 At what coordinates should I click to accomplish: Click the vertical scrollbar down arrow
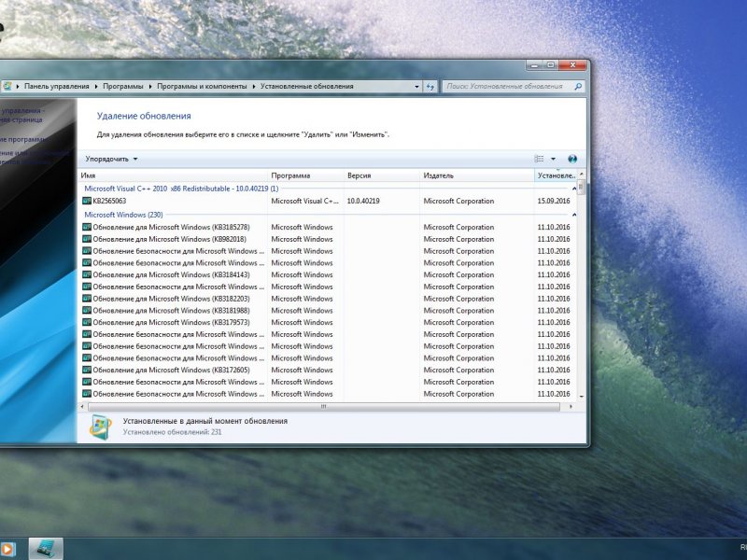pos(581,396)
